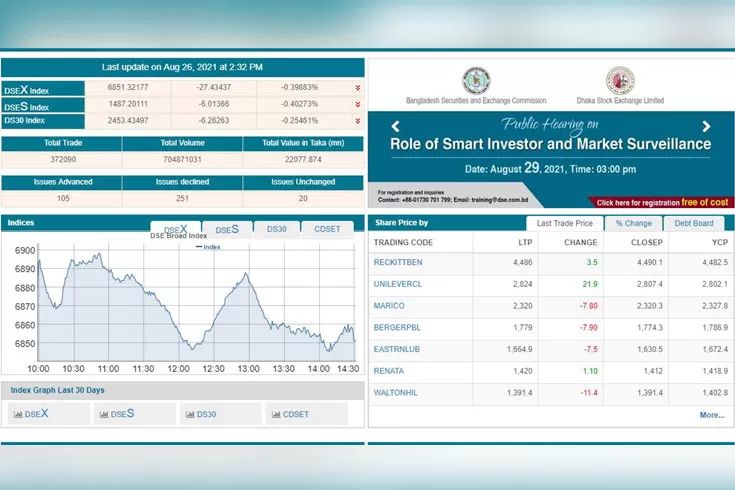Viewport: 735px width, 490px height.
Task: Click the Dhaka Stock Exchange Limited logo
Action: (620, 81)
